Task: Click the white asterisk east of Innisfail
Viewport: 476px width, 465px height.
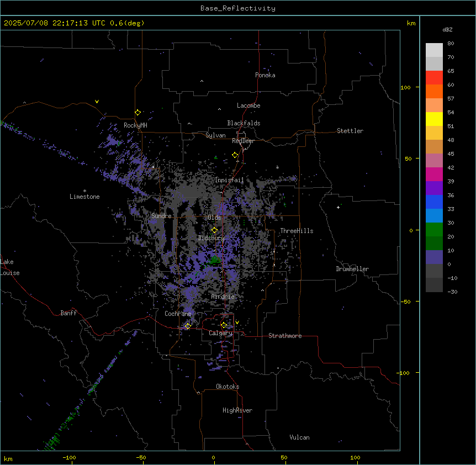Action: 277,167
